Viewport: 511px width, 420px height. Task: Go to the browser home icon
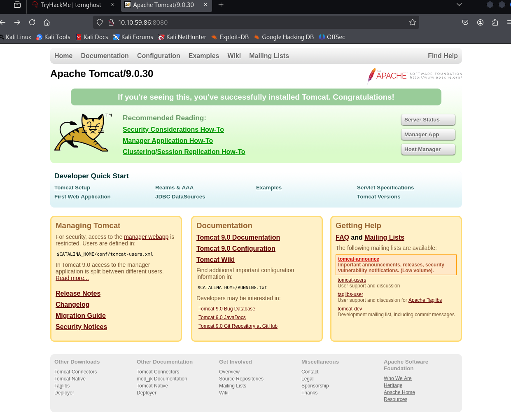pos(47,22)
